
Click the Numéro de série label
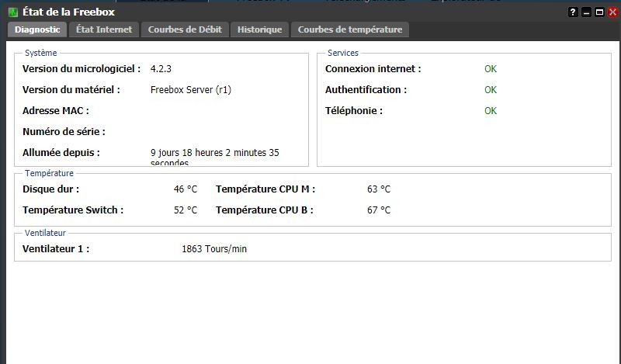point(64,132)
